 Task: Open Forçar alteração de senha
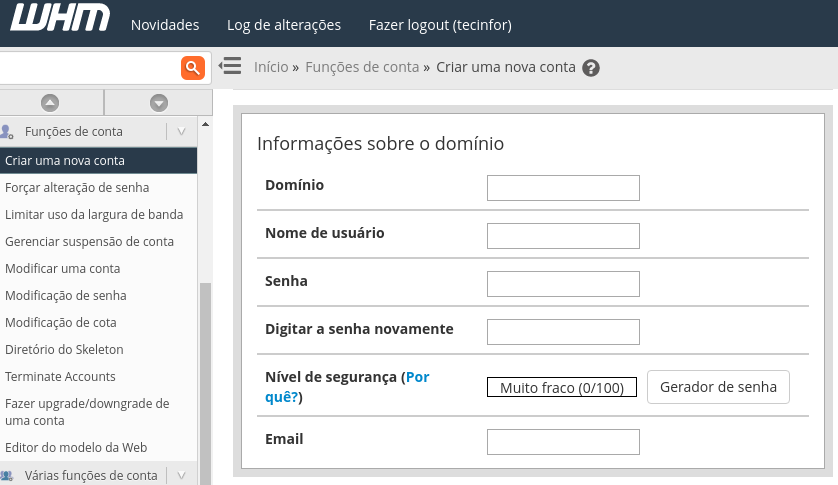[x=77, y=188]
